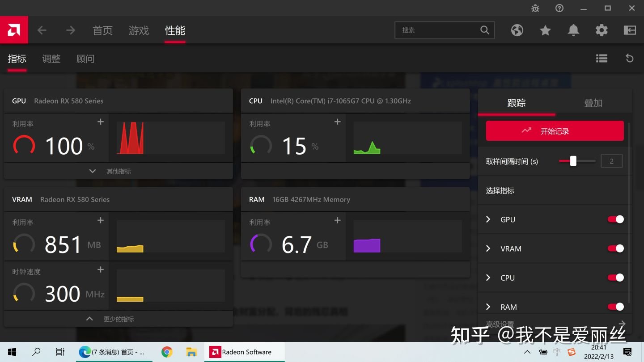Open File Explorer from the taskbar
This screenshot has height=362, width=644.
coord(191,352)
